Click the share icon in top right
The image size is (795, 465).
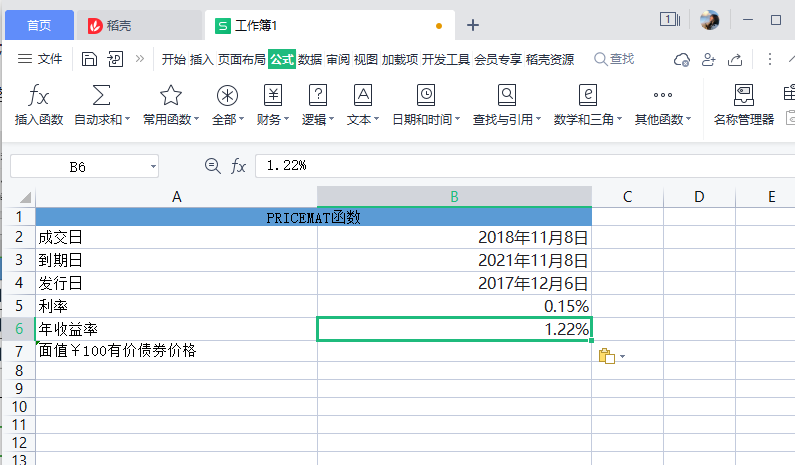point(735,60)
